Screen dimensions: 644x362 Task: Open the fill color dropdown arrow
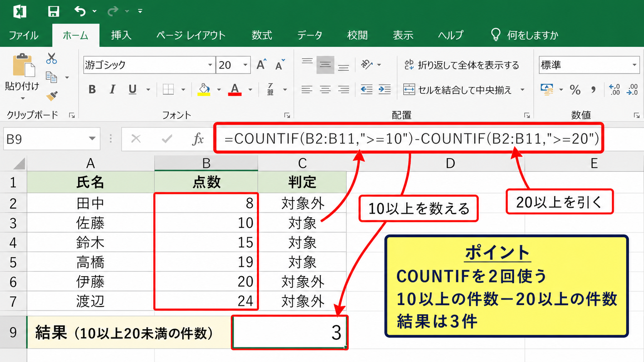tap(219, 90)
